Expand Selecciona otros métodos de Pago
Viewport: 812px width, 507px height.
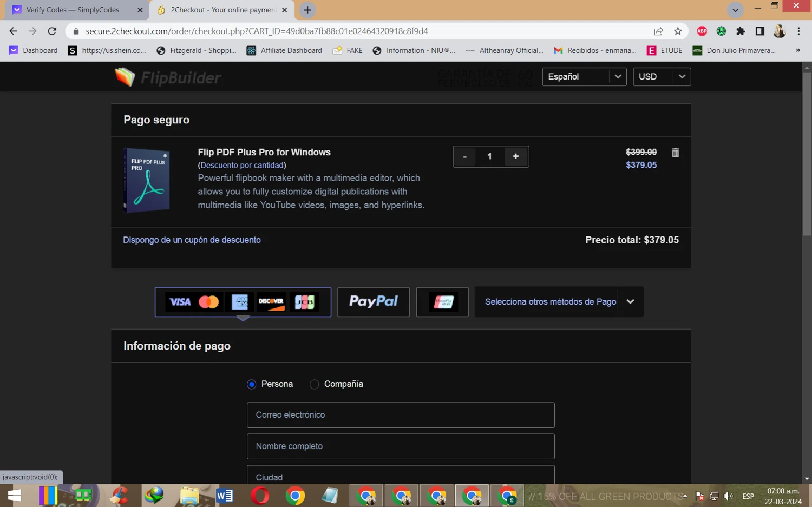tap(559, 301)
